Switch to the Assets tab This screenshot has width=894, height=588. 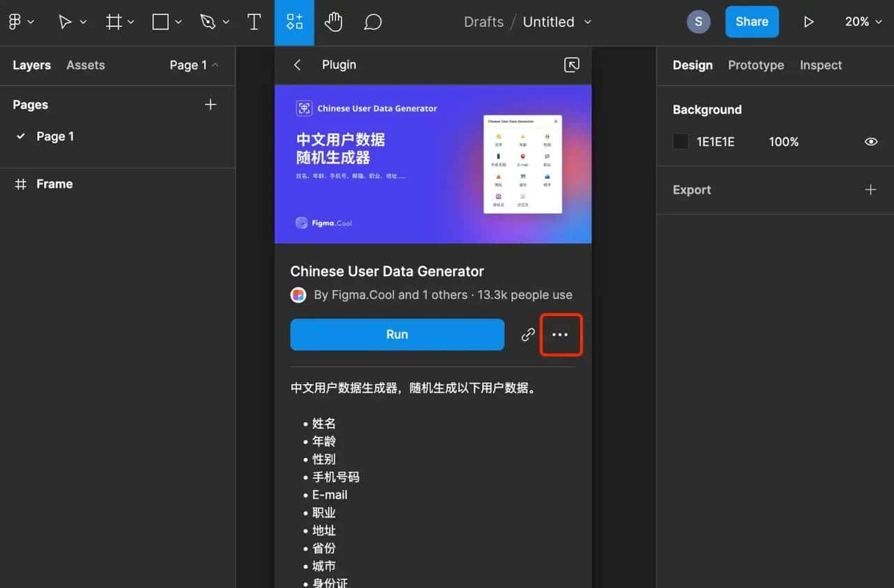[85, 65]
